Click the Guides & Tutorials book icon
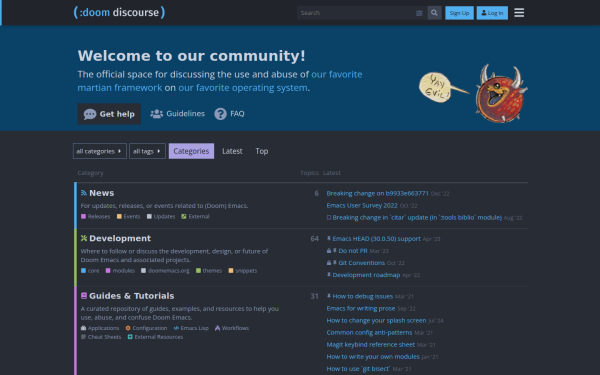The height and width of the screenshot is (375, 600). point(84,296)
